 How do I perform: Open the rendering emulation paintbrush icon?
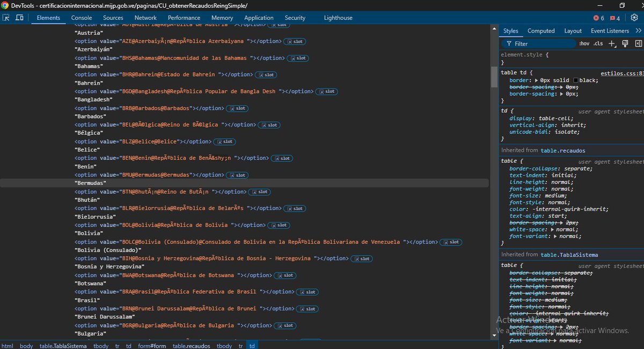pos(625,43)
